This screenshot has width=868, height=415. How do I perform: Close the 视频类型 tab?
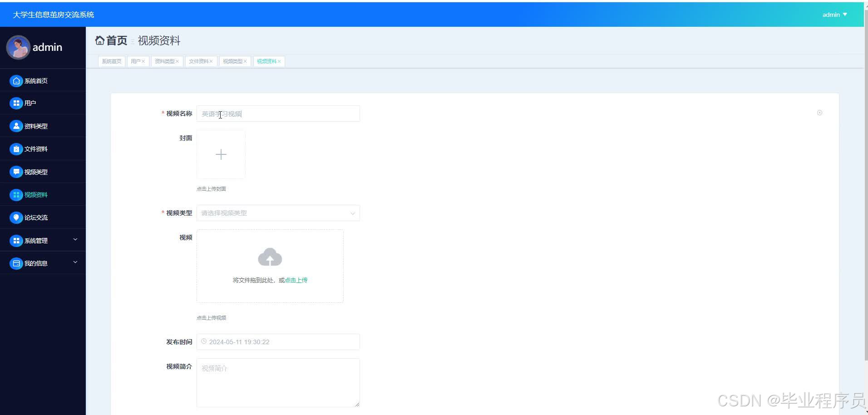coord(245,61)
